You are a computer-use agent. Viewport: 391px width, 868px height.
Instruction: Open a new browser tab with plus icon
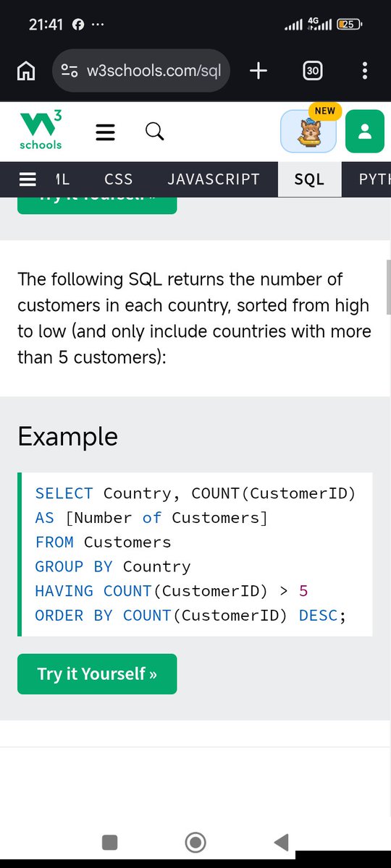tap(258, 70)
